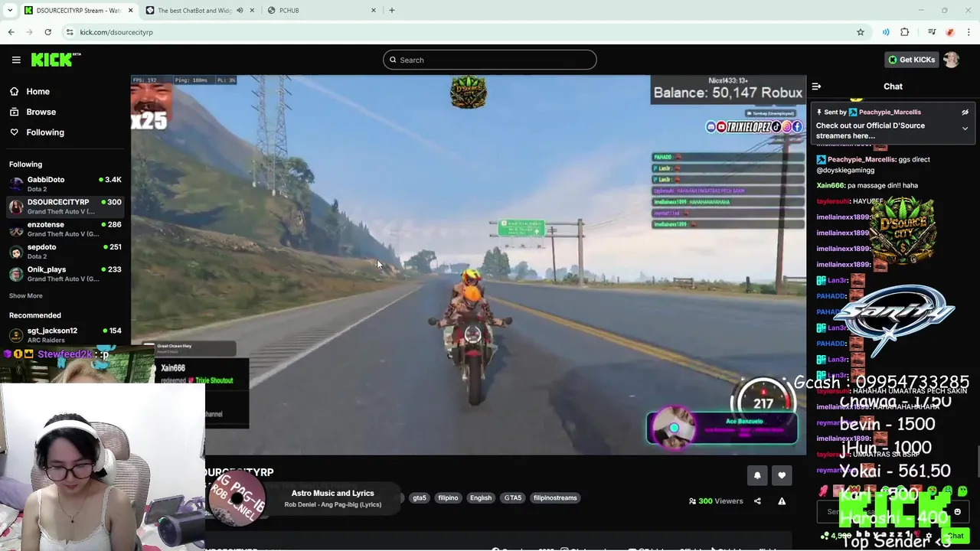Click Peachypie_Marcellis in pinned message
This screenshot has height=551, width=980.
[x=890, y=112]
